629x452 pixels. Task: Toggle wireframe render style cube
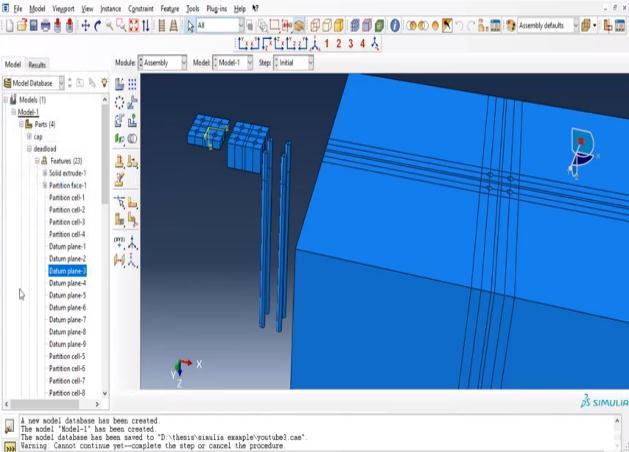pos(315,26)
